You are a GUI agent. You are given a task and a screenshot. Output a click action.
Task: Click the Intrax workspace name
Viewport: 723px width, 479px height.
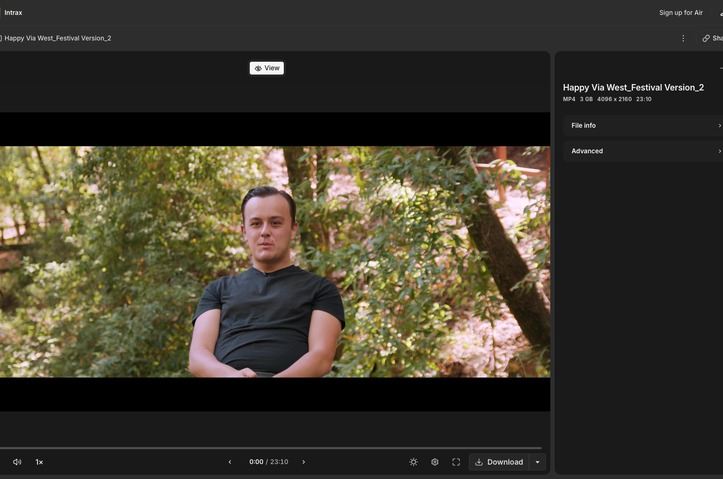(x=13, y=12)
